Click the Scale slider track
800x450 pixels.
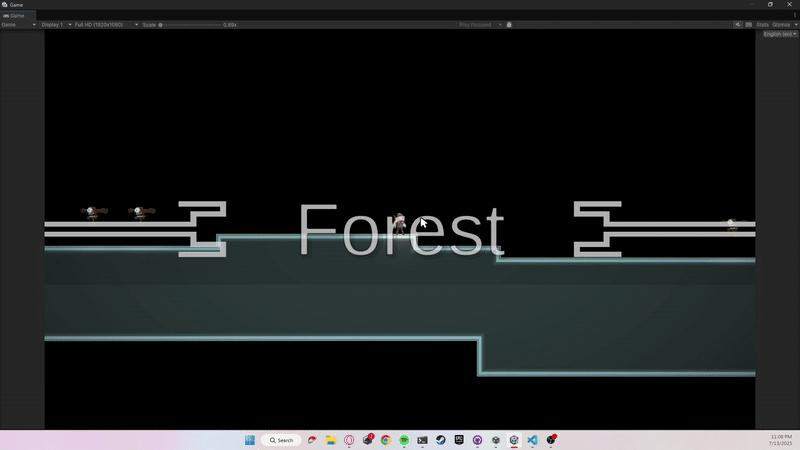click(x=191, y=24)
